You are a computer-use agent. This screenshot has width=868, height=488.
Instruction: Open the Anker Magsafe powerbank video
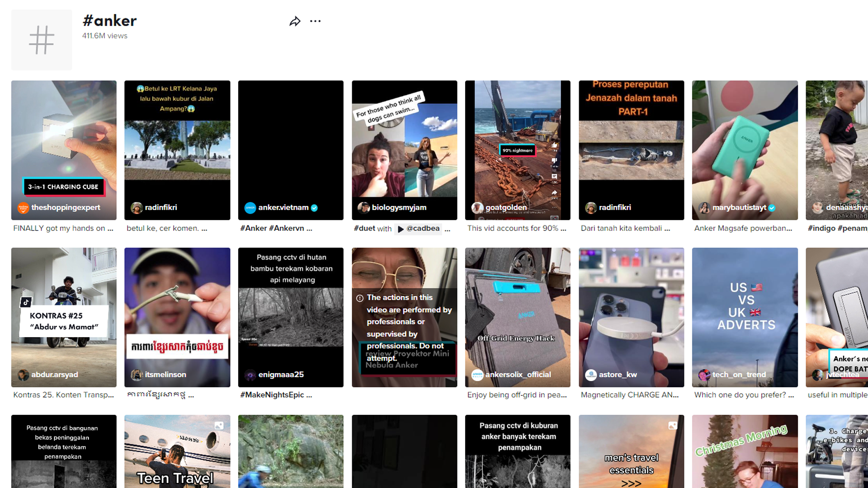click(x=745, y=145)
